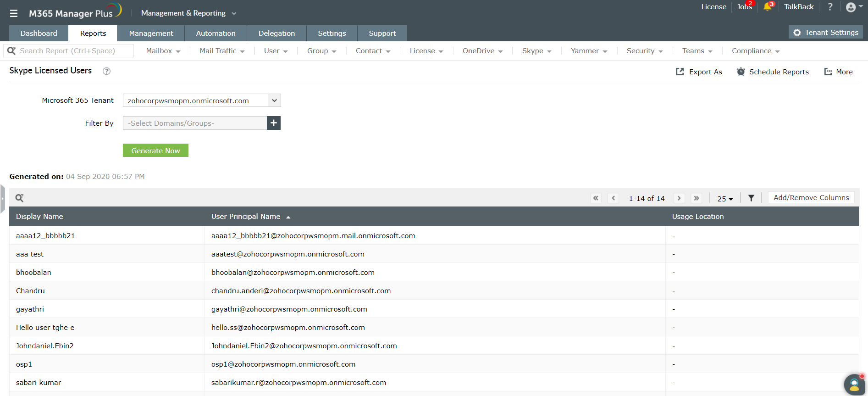868x396 pixels.
Task: Switch to the Automation tab
Action: 216,33
